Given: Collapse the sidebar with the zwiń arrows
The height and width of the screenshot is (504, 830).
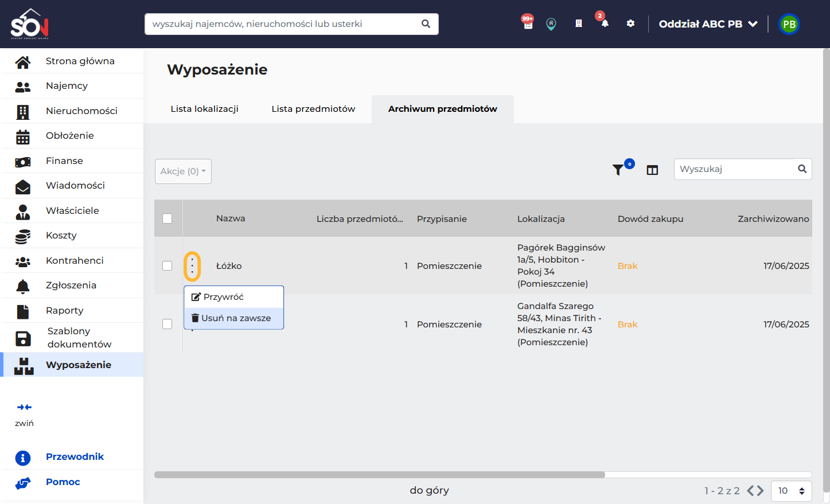Looking at the screenshot, I should tap(24, 407).
